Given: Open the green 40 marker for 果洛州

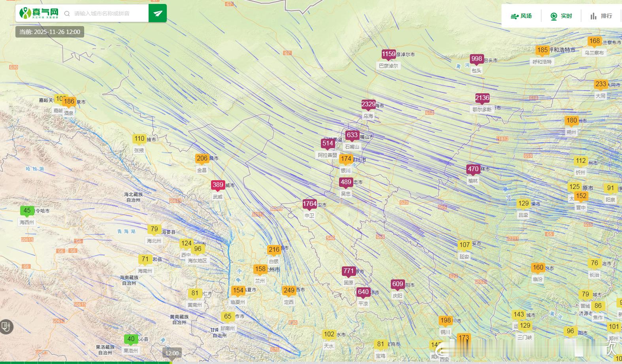Looking at the screenshot, I should pos(131,339).
